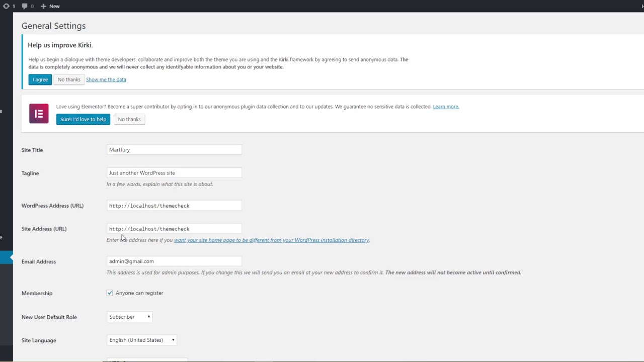Click into the Site Title field
The width and height of the screenshot is (644, 362).
coord(174,150)
